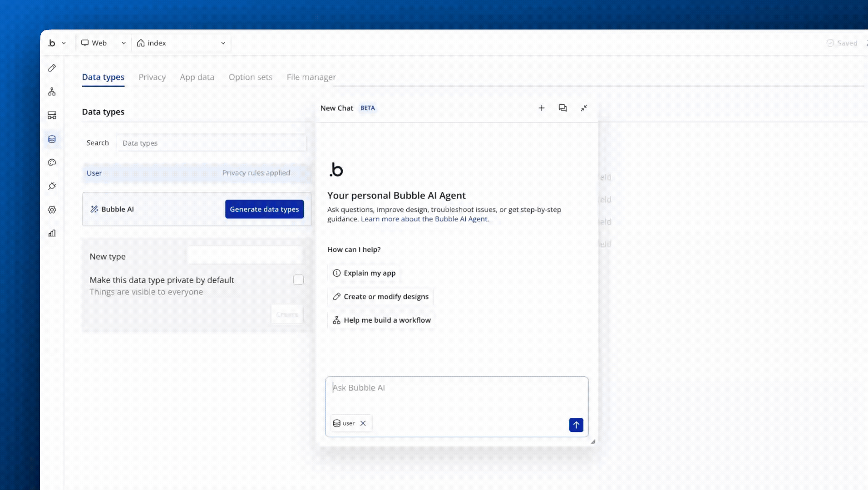This screenshot has width=868, height=490.
Task: Start a new chat with plus icon
Action: point(541,108)
